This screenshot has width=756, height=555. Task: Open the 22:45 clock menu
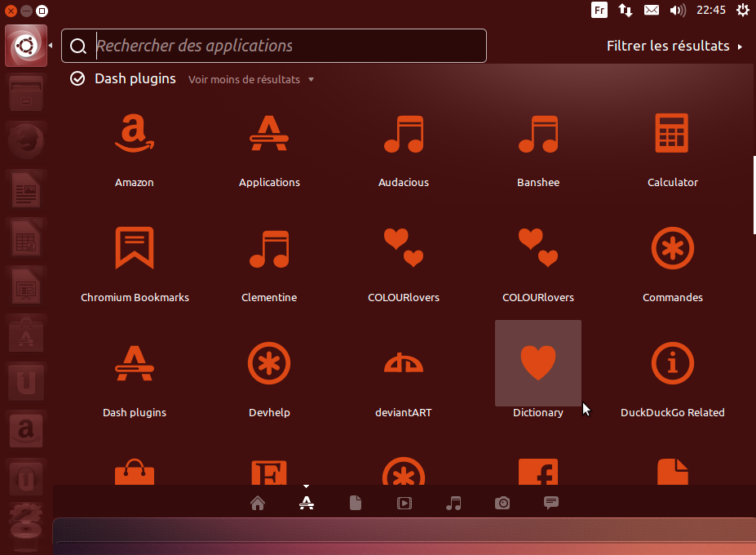coord(711,10)
